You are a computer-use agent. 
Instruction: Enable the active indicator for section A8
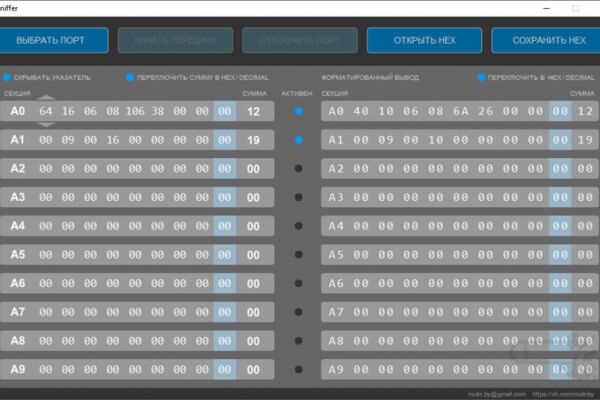pyautogui.click(x=299, y=341)
